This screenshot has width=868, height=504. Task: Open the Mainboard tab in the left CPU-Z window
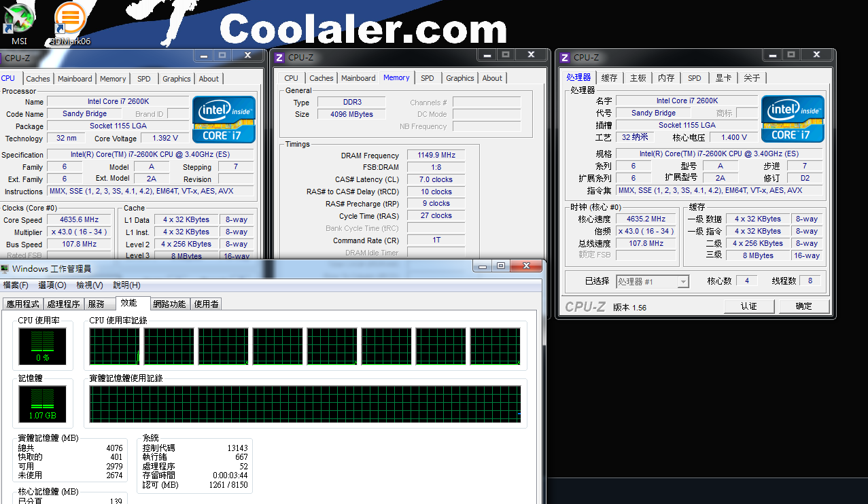pyautogui.click(x=75, y=79)
